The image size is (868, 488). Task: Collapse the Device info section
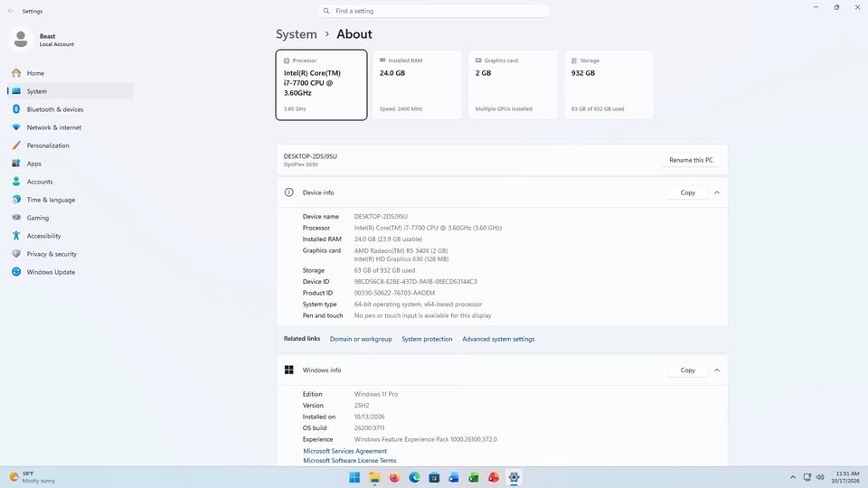coord(717,192)
